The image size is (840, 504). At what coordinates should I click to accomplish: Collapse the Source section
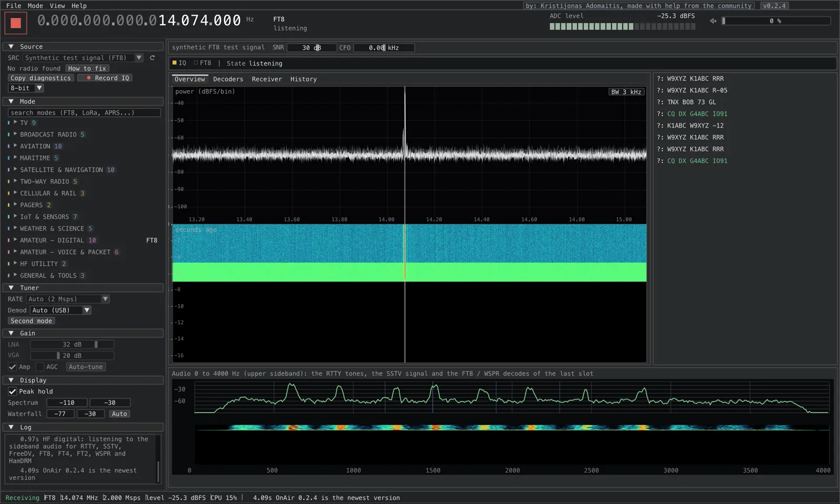[11, 47]
